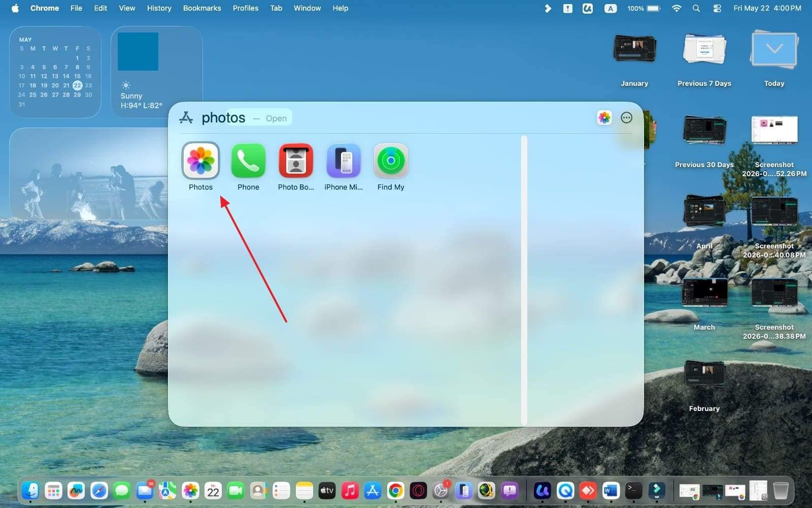Open Contacts from the Dock

(258, 491)
